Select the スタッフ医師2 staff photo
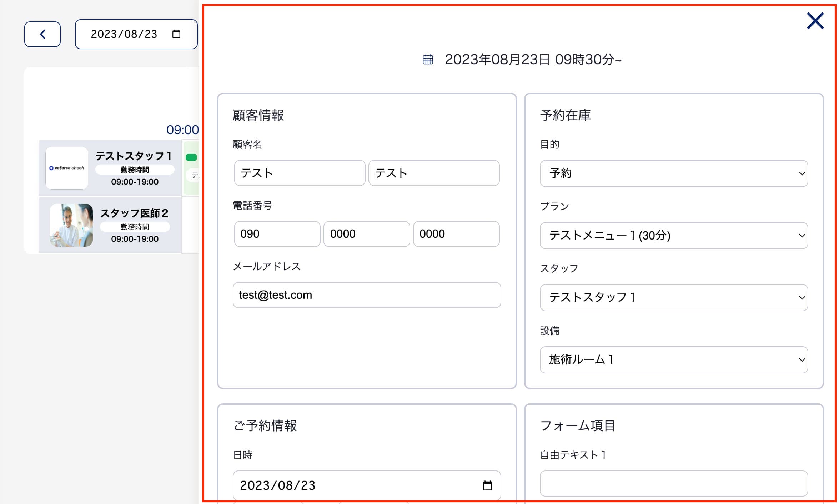839x504 pixels. 71,225
